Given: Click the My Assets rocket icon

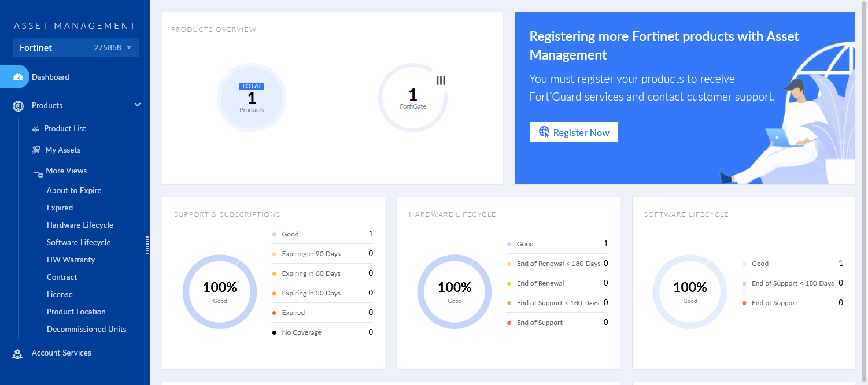Looking at the screenshot, I should 36,150.
